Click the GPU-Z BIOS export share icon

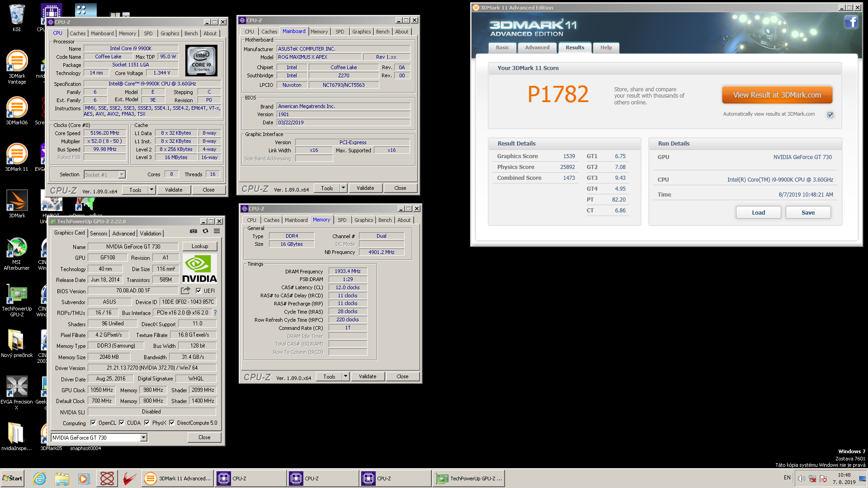(x=186, y=291)
